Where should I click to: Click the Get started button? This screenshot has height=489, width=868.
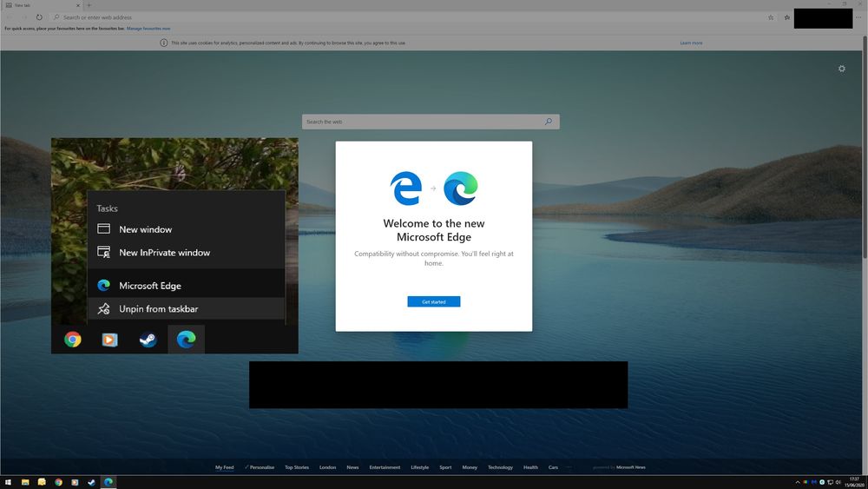(x=433, y=301)
